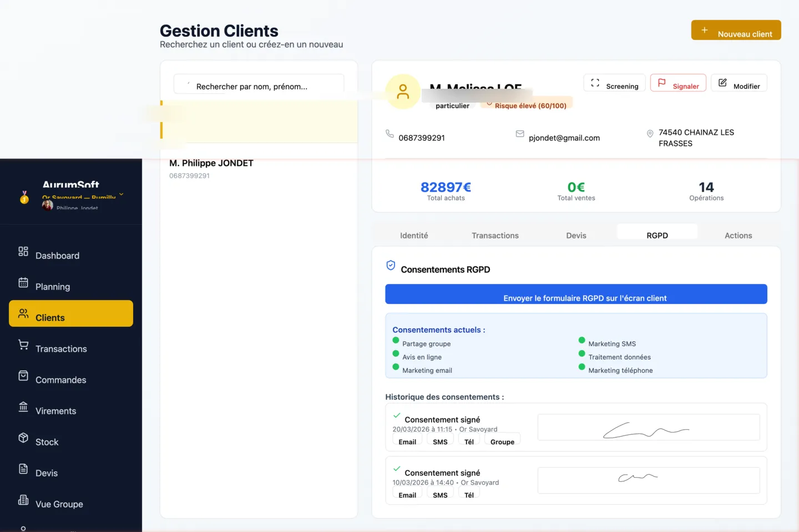Click the Modifier button
This screenshot has height=532, width=799.
point(739,83)
